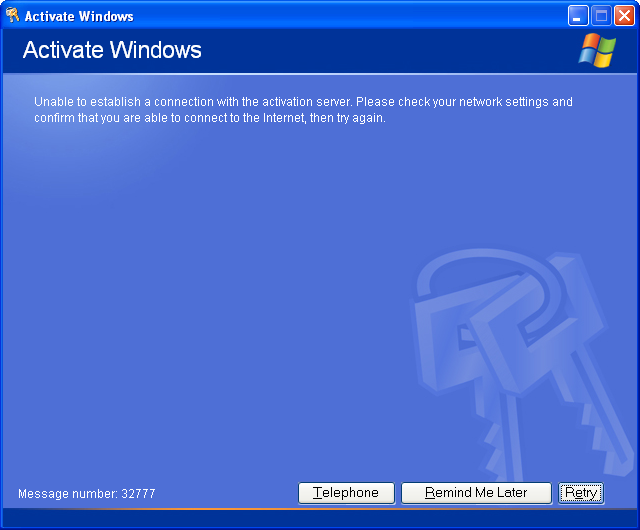
Task: Click the Windows flag logo
Action: click(597, 50)
